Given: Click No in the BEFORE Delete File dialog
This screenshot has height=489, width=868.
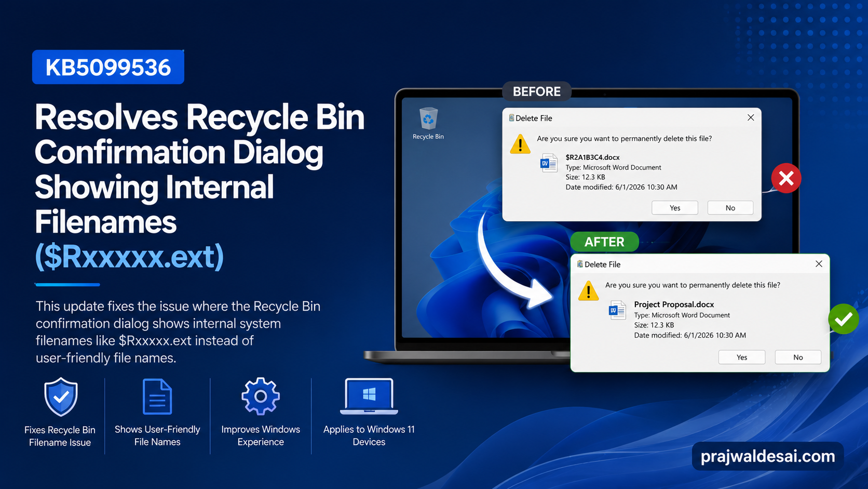Looking at the screenshot, I should pos(730,208).
